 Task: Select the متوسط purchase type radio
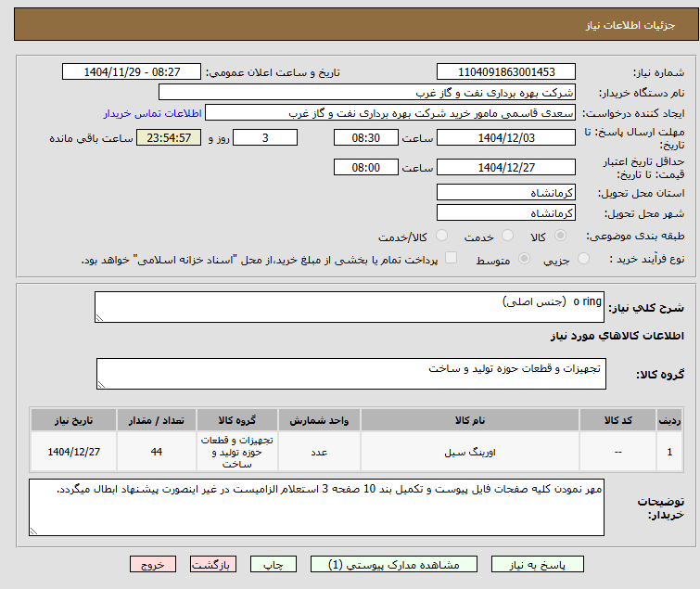click(524, 259)
